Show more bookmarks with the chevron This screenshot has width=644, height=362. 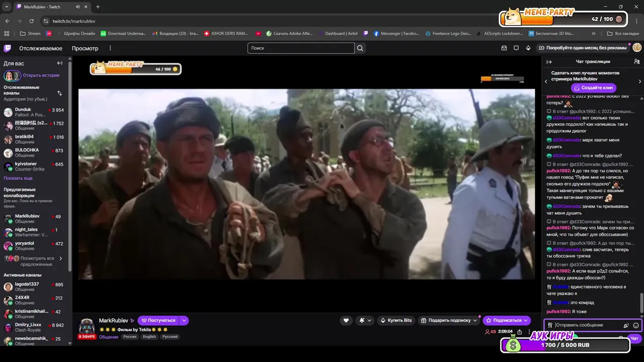pyautogui.click(x=594, y=34)
